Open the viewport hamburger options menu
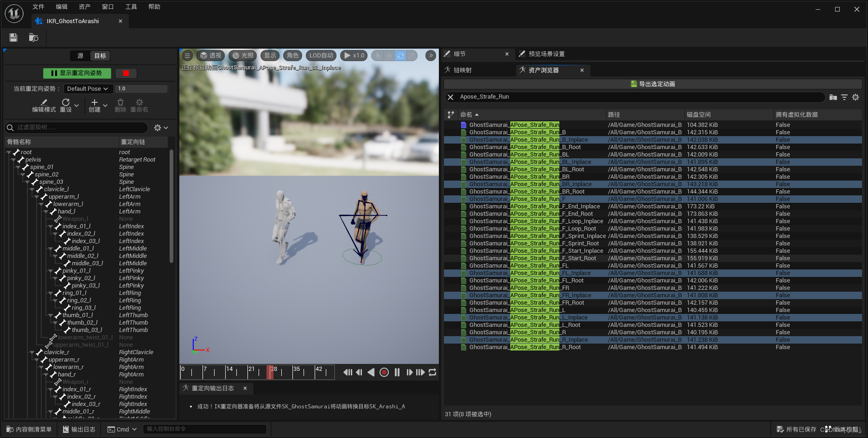The width and height of the screenshot is (868, 438). click(x=187, y=56)
